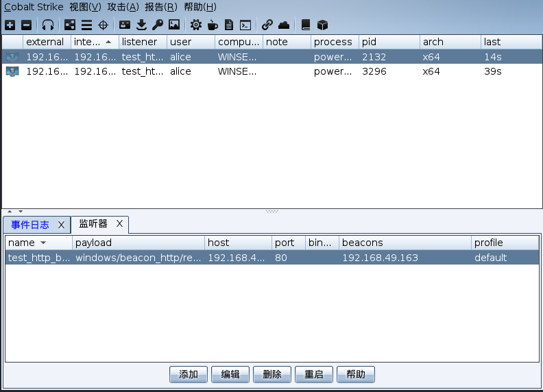
Task: Click the 删除 button
Action: pos(272,374)
